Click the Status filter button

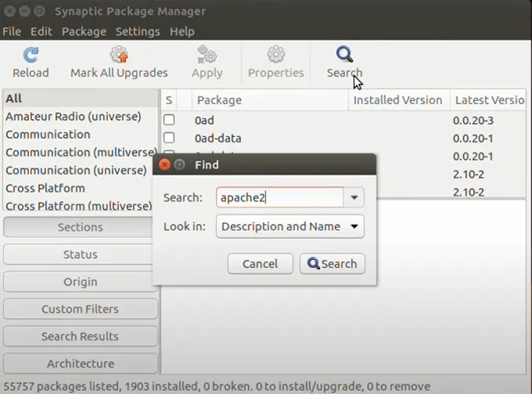point(80,255)
